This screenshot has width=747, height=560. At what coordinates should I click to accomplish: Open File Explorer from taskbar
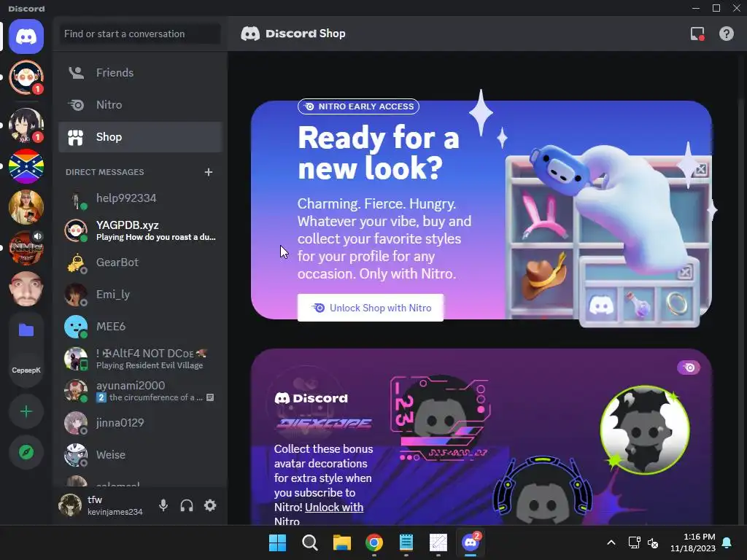click(341, 542)
